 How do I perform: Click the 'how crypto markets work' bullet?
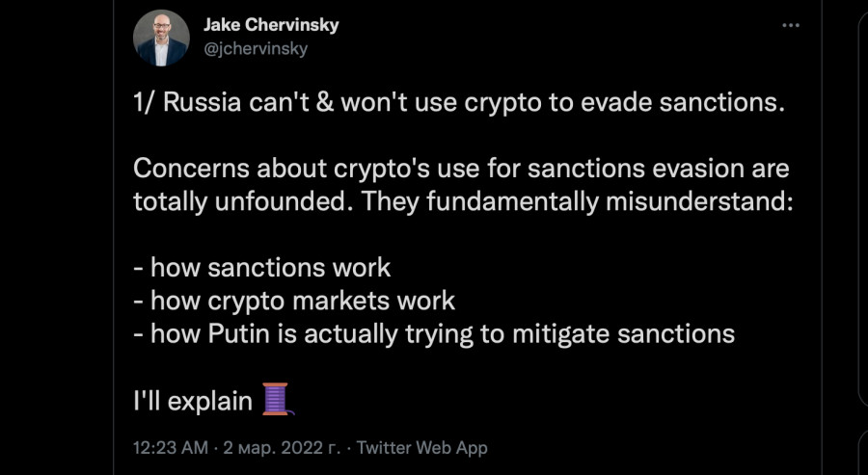pyautogui.click(x=294, y=301)
